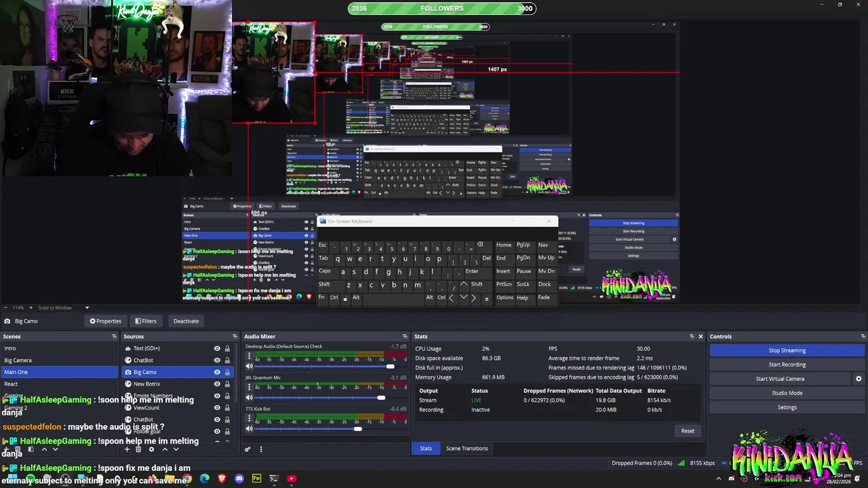
Task: Close the Stats dock
Action: [x=701, y=336]
